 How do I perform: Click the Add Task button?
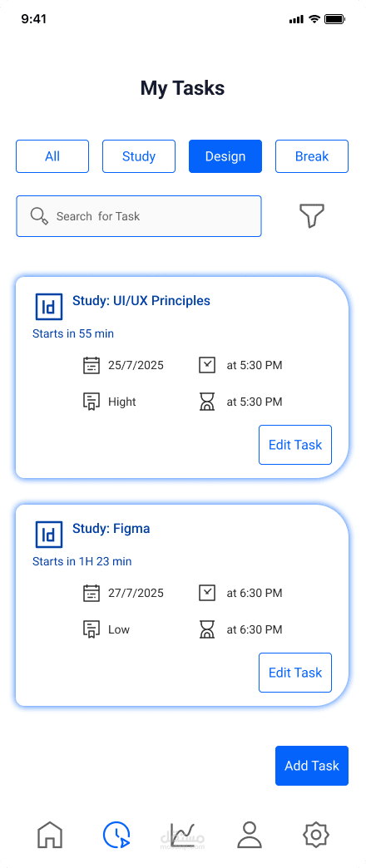312,766
